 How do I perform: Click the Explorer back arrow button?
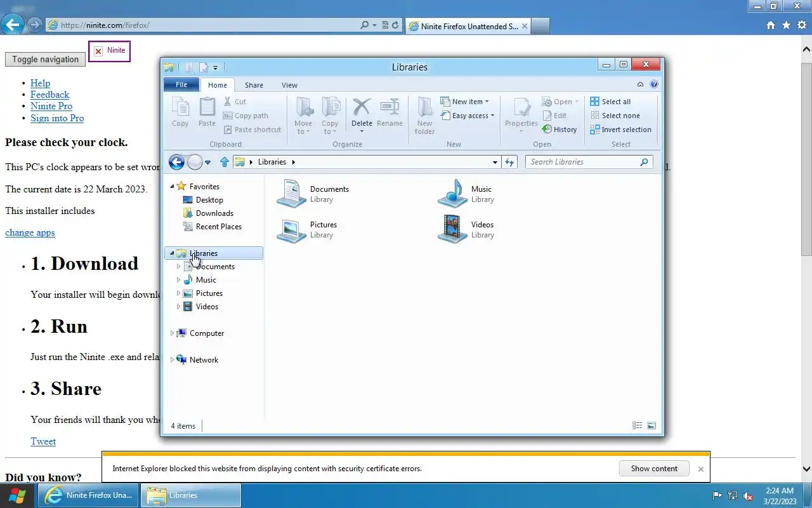(176, 162)
